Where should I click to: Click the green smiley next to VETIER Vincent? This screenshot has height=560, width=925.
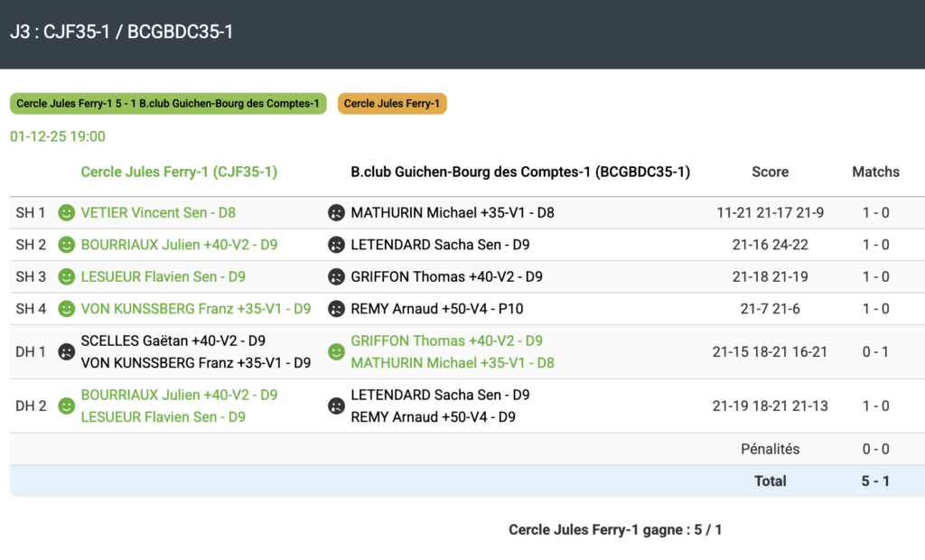click(x=66, y=213)
